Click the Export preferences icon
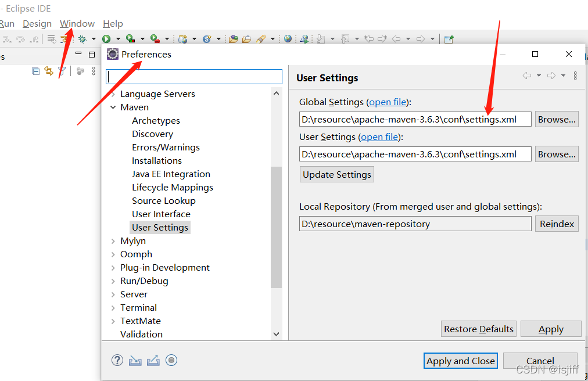 click(153, 360)
